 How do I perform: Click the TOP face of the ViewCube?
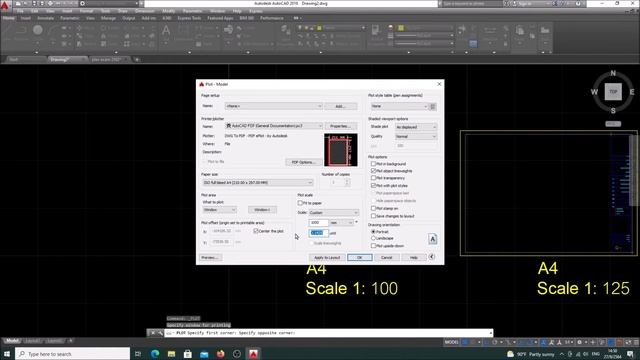pos(613,92)
